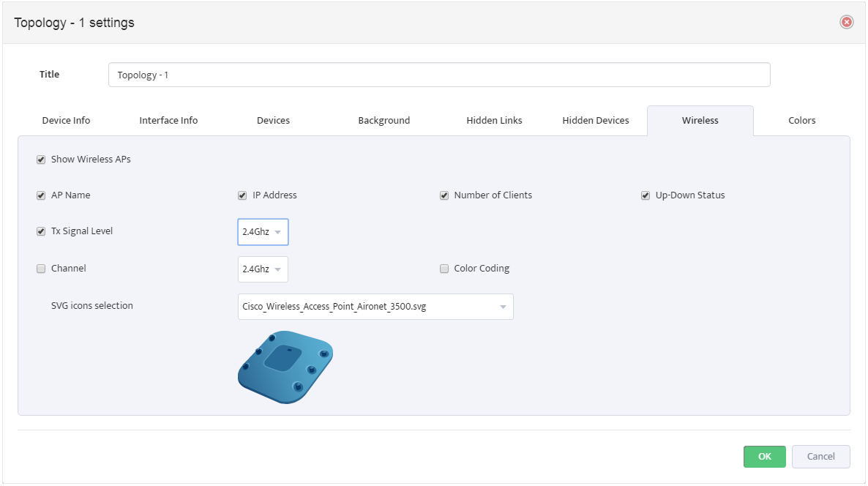Toggle Tx Signal Level checkbox
868x486 pixels.
tap(41, 231)
